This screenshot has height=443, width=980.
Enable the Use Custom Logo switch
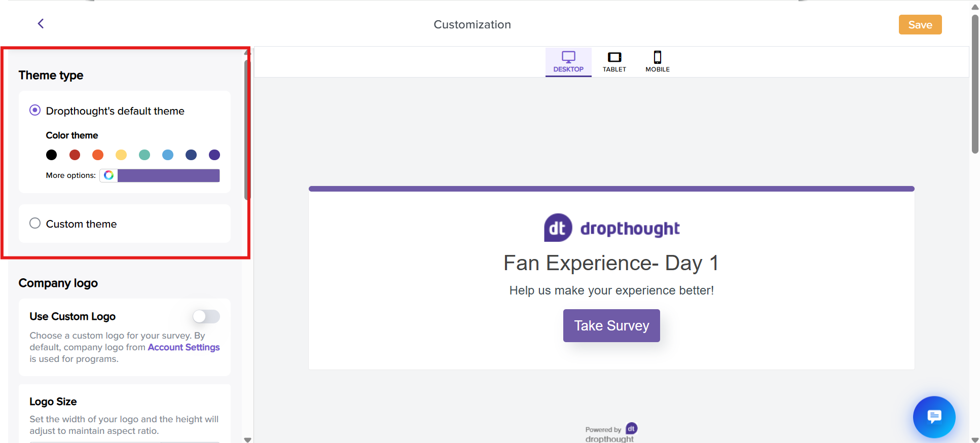(x=206, y=317)
